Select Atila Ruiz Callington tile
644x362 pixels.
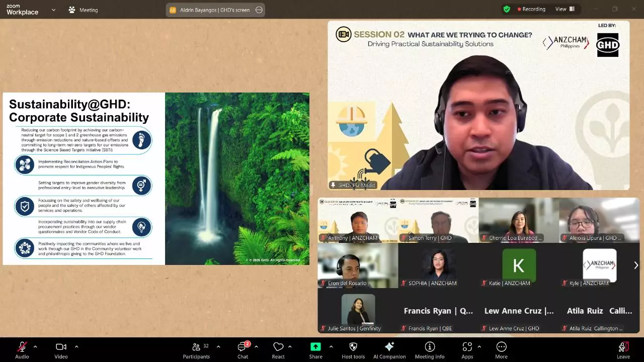tap(599, 311)
